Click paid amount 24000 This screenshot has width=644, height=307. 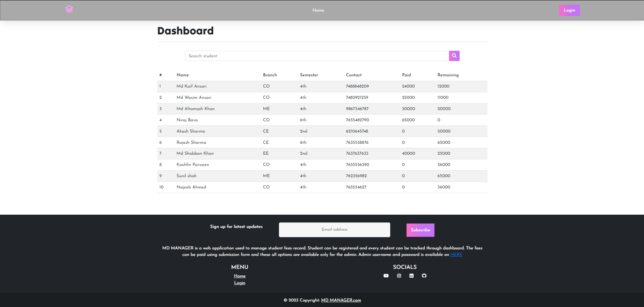coord(408,86)
